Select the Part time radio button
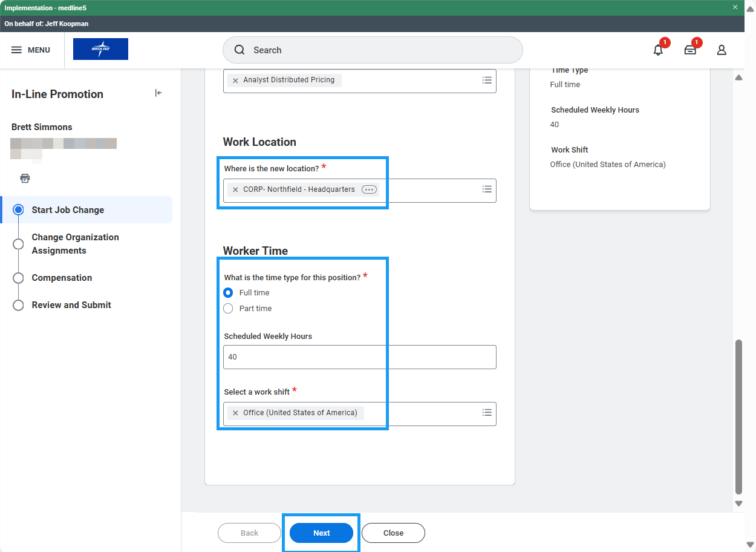 [x=228, y=309]
